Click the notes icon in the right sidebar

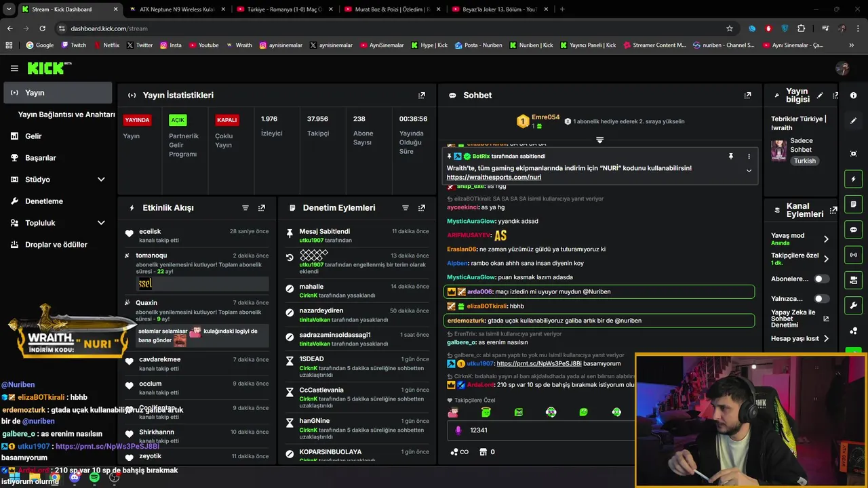coord(854,204)
